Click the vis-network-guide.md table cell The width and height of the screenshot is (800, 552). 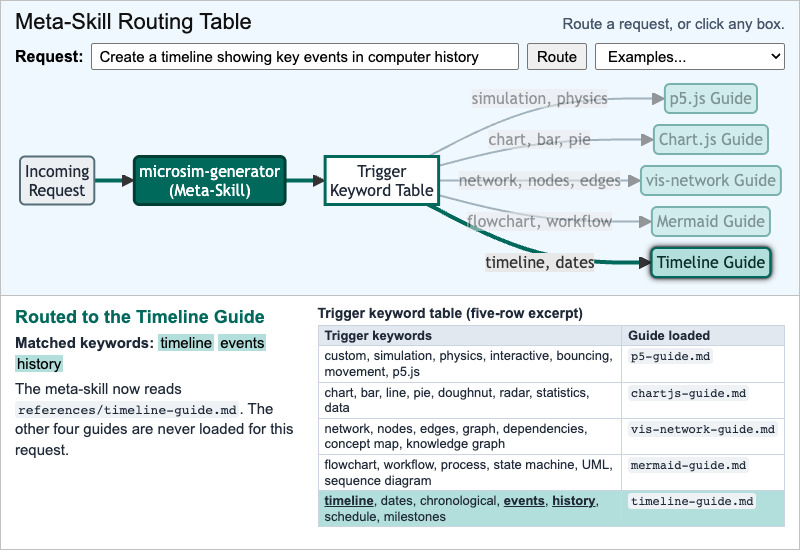[x=703, y=437]
